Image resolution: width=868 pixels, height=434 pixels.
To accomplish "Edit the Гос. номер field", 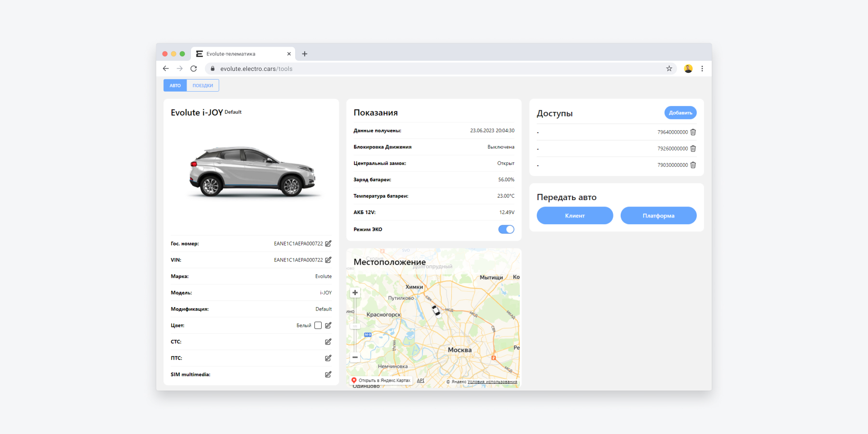I will pyautogui.click(x=328, y=244).
